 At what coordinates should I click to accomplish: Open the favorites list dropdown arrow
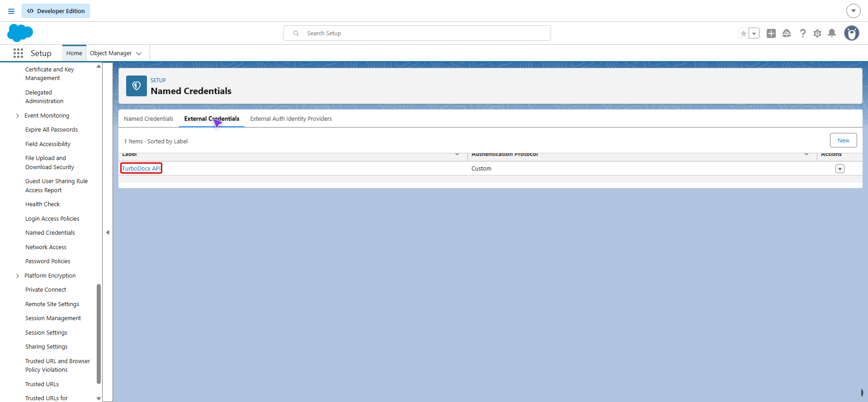pos(754,33)
